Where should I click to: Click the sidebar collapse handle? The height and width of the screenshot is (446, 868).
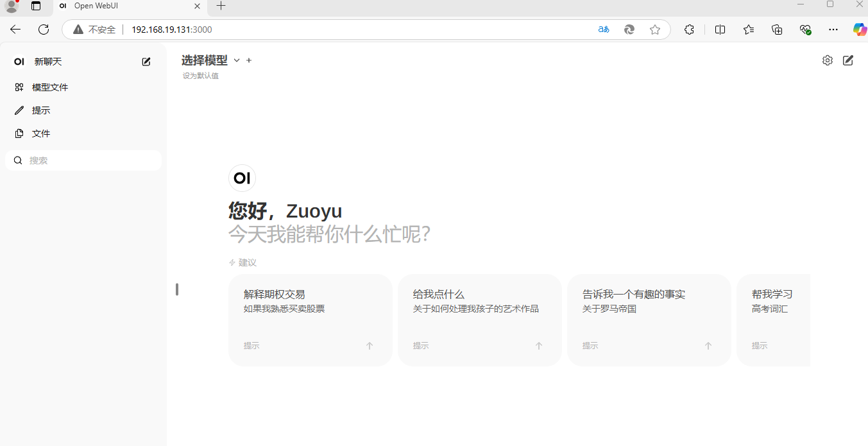pos(177,289)
